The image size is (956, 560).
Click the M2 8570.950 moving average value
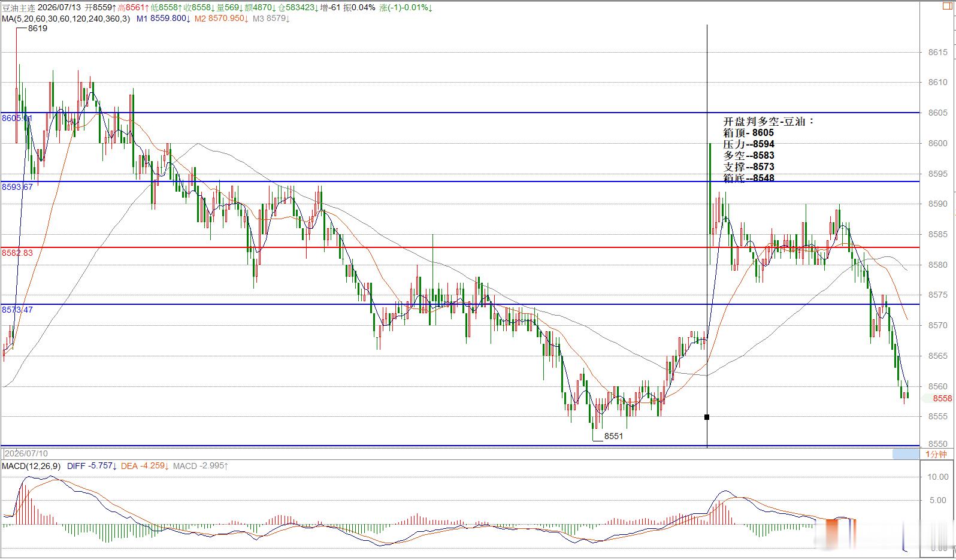click(x=221, y=19)
